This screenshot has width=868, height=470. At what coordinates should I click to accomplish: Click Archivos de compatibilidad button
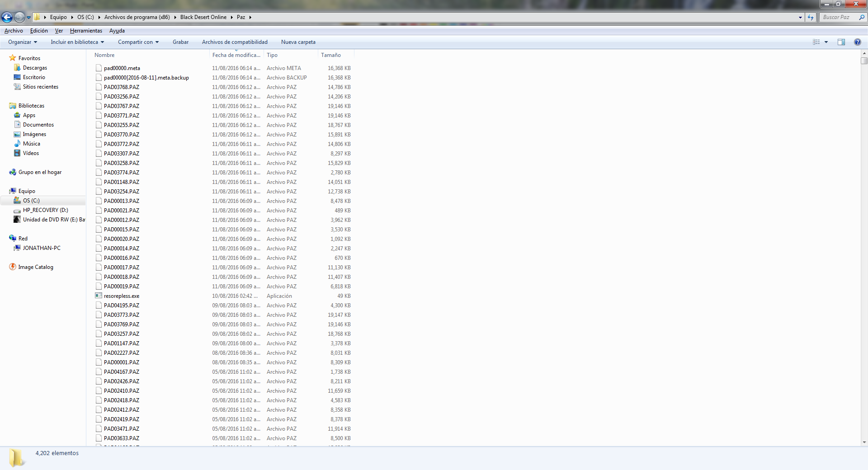tap(235, 42)
